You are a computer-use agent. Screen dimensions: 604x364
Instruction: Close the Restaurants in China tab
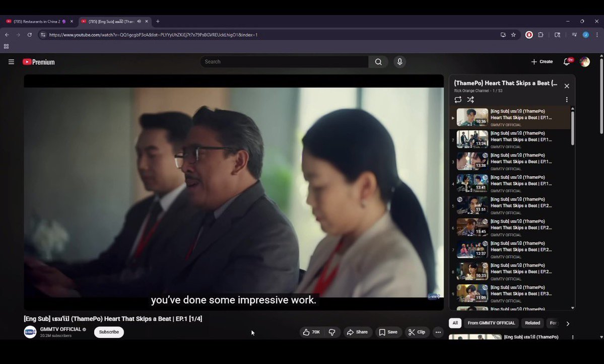click(72, 22)
